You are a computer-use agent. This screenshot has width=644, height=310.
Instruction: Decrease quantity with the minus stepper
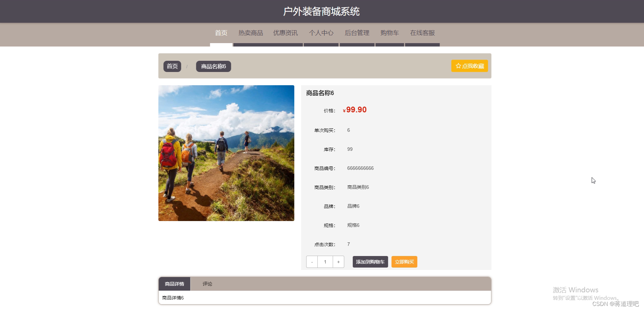coord(312,262)
